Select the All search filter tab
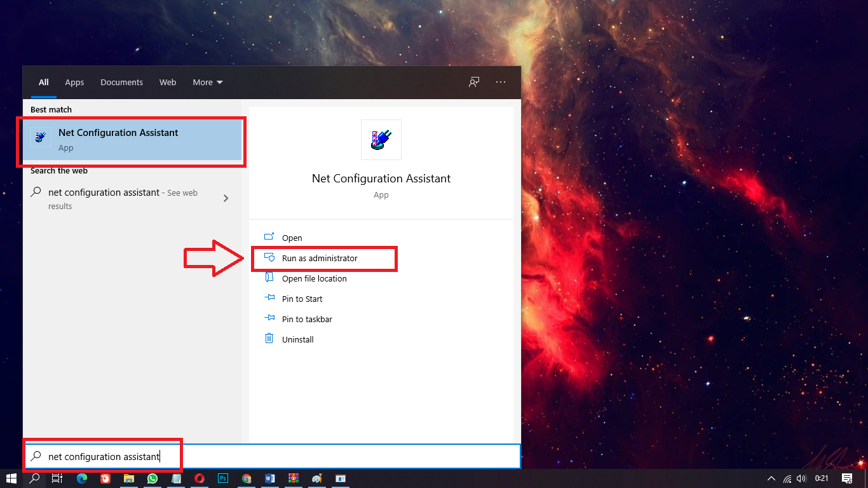The width and height of the screenshot is (868, 488). point(44,82)
